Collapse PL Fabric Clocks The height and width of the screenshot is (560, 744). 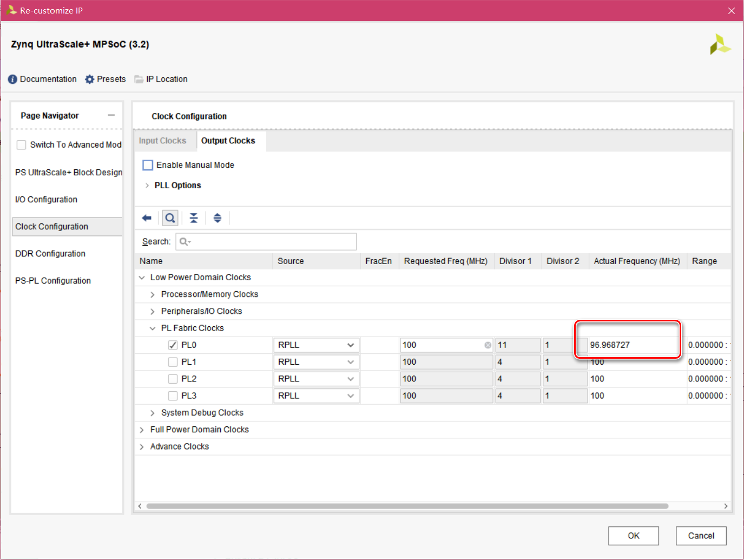[x=153, y=328]
